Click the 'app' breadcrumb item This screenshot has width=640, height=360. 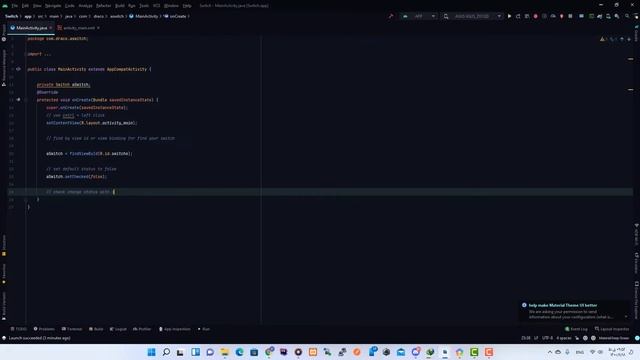[x=28, y=16]
